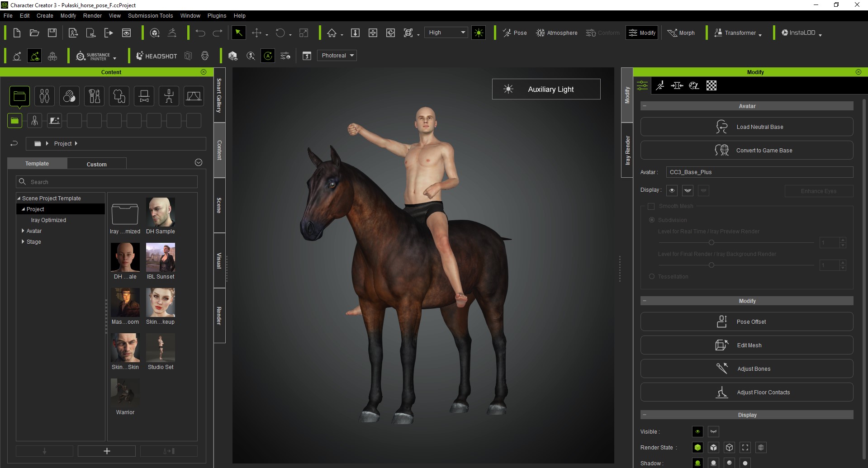Select the Skin category icon in Content

pyautogui.click(x=69, y=96)
